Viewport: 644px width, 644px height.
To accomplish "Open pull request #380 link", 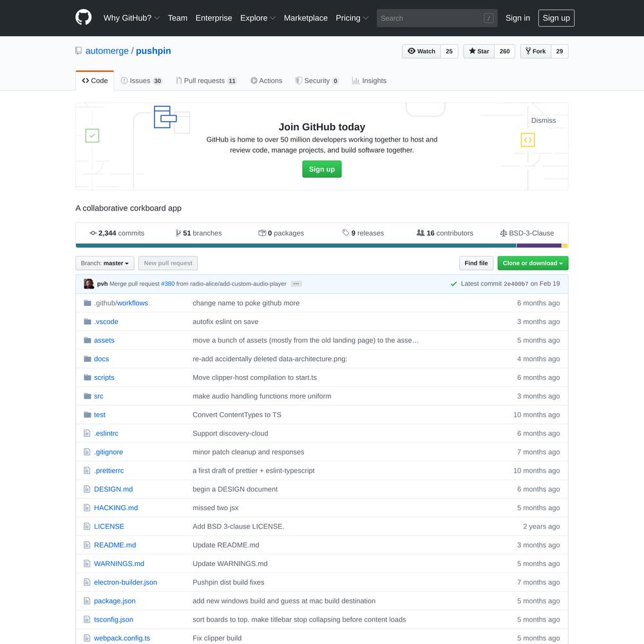I will tap(167, 284).
